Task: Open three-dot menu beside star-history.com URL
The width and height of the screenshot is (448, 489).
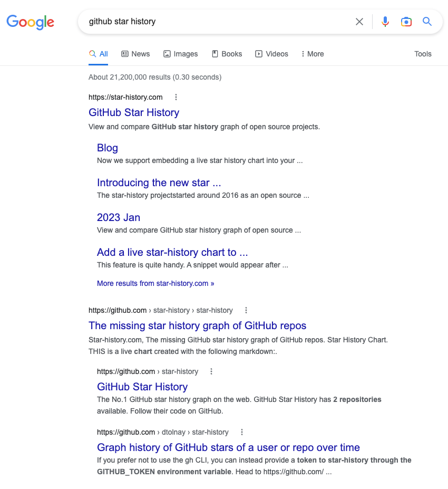Action: (x=176, y=97)
